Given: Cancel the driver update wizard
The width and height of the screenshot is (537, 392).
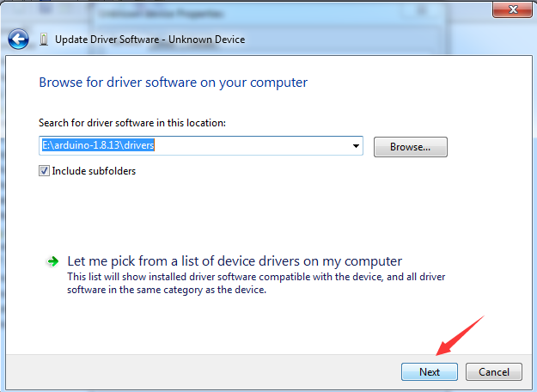Looking at the screenshot, I should (494, 372).
